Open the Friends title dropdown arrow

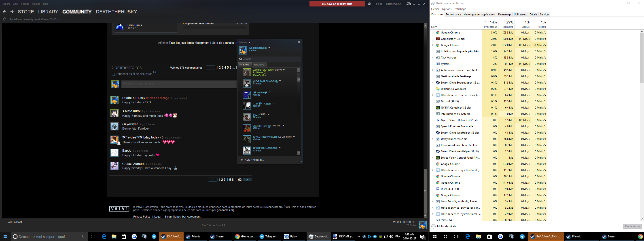250,43
